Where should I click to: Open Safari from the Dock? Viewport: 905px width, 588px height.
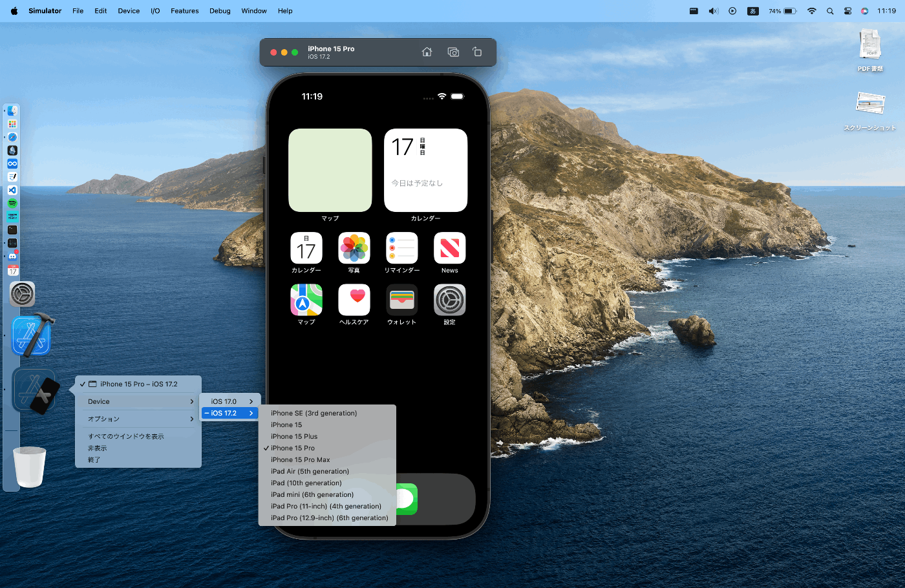[12, 137]
